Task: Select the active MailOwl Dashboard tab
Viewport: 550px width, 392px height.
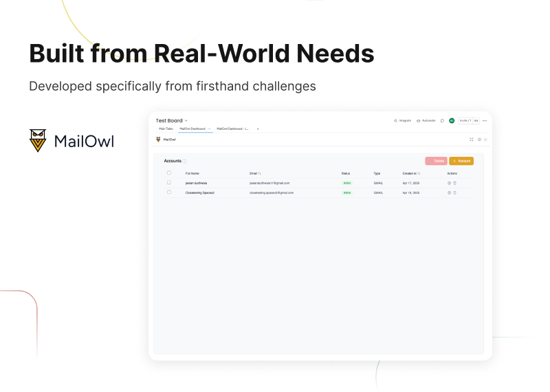Action: point(192,129)
